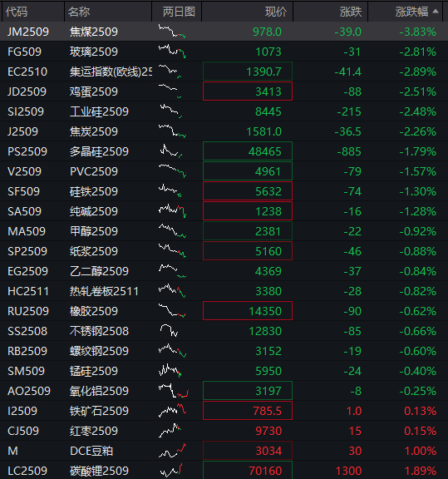Select code RB2509

pyautogui.click(x=27, y=351)
